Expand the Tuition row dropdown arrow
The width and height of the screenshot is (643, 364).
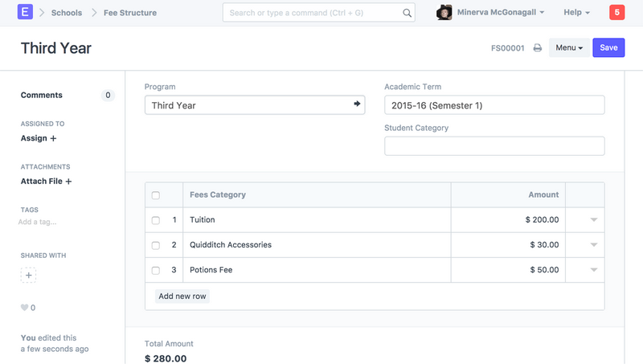point(594,220)
